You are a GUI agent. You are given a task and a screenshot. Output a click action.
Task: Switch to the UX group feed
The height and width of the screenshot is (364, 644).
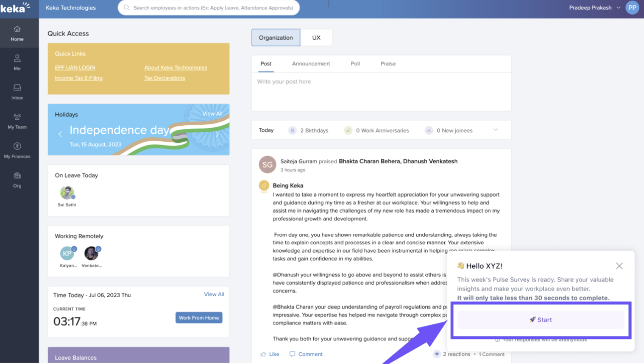coord(316,38)
